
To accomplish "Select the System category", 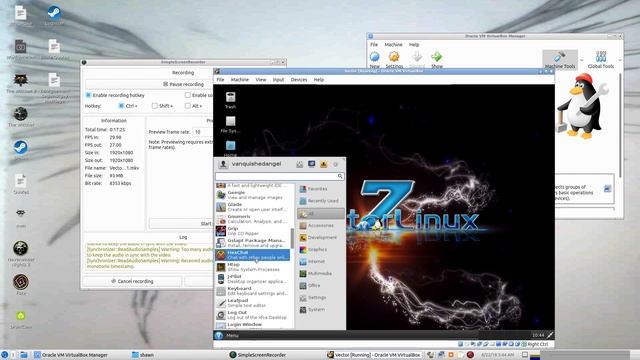I will pos(321,309).
